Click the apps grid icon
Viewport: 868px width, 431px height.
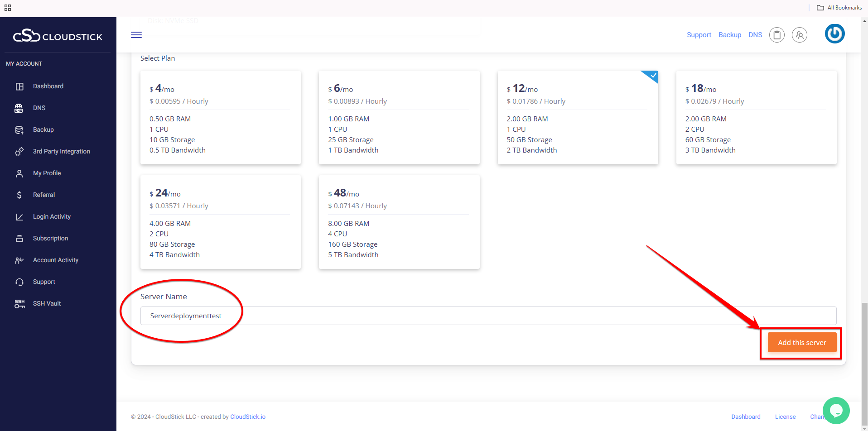8,8
